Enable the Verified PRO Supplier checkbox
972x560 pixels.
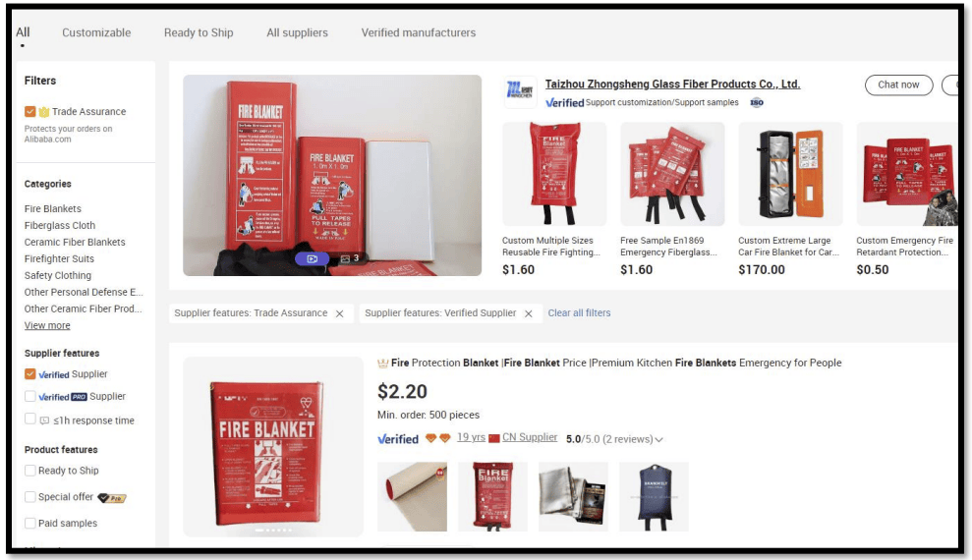[x=29, y=397]
